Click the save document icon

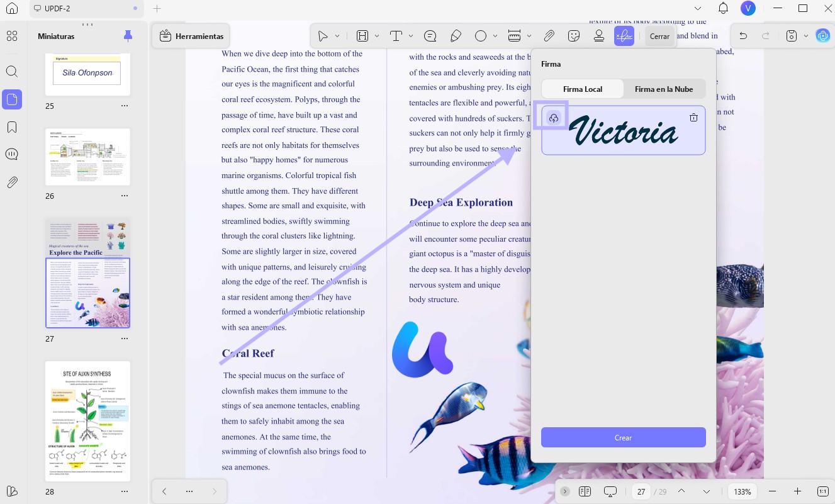tap(792, 36)
